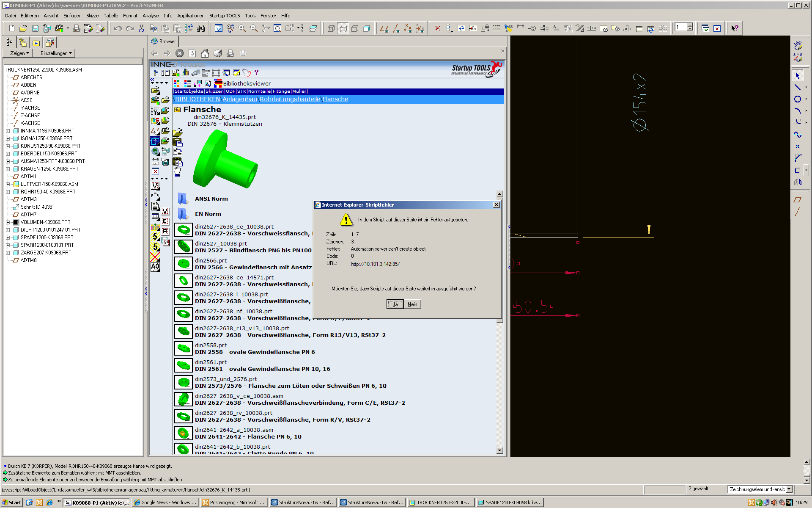Open the Startup TOOLS menu

click(225, 16)
